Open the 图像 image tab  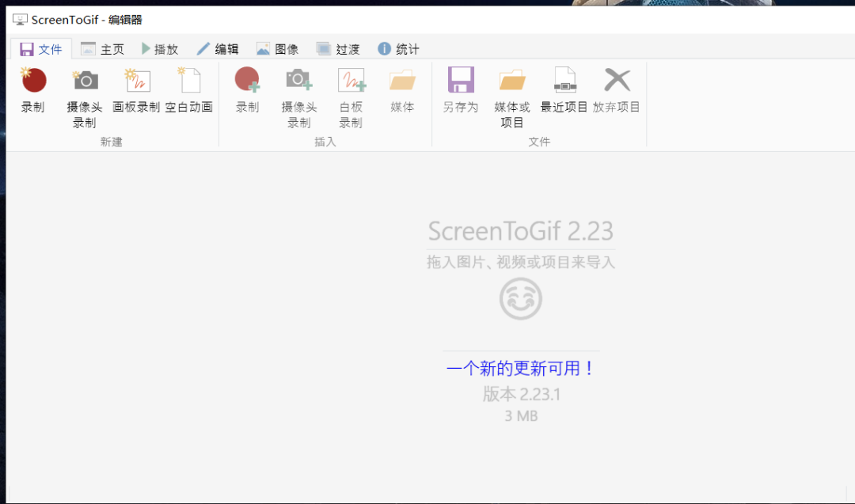click(278, 48)
